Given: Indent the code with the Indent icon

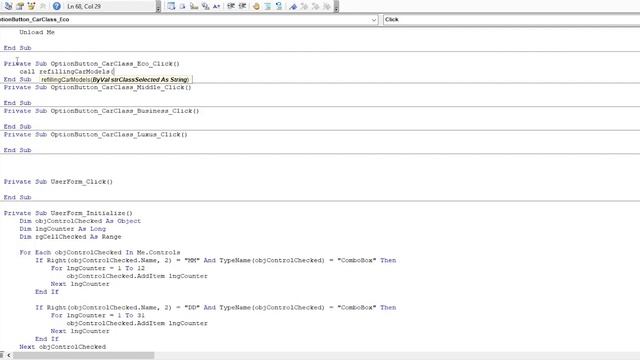Looking at the screenshot, I should tap(231, 6).
